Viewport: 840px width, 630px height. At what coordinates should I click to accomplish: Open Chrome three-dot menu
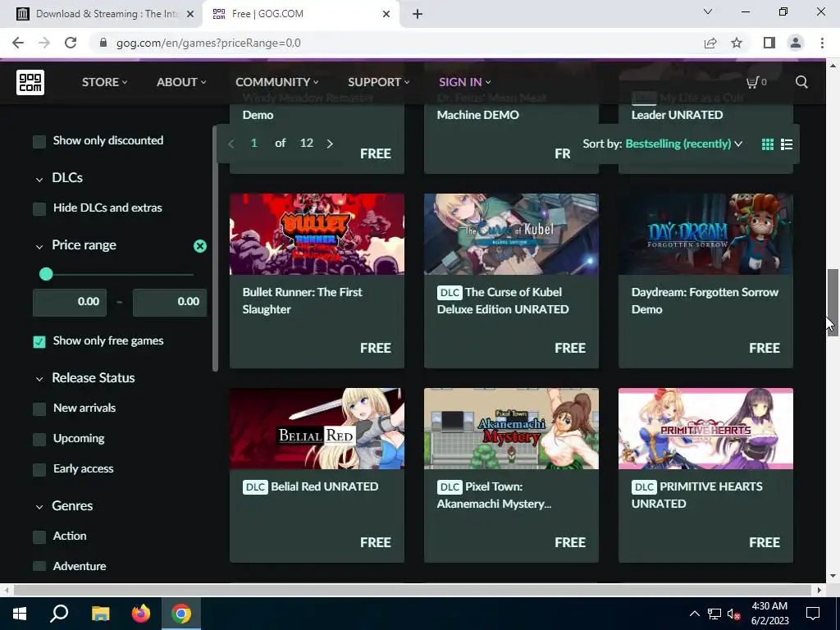[822, 43]
